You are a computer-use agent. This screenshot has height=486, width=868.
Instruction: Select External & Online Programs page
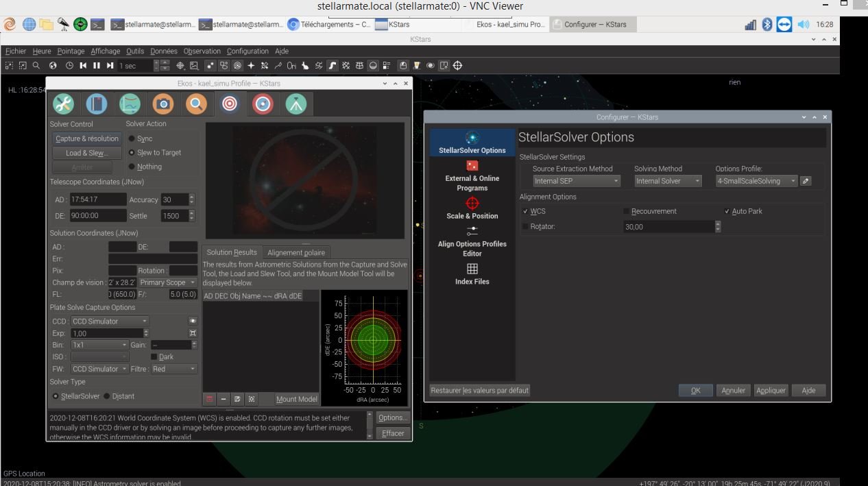pos(472,176)
